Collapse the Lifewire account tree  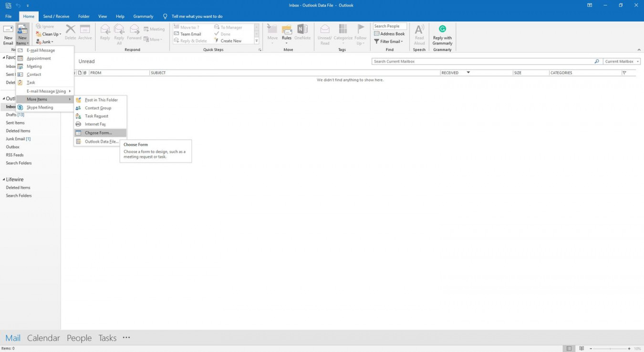4,180
